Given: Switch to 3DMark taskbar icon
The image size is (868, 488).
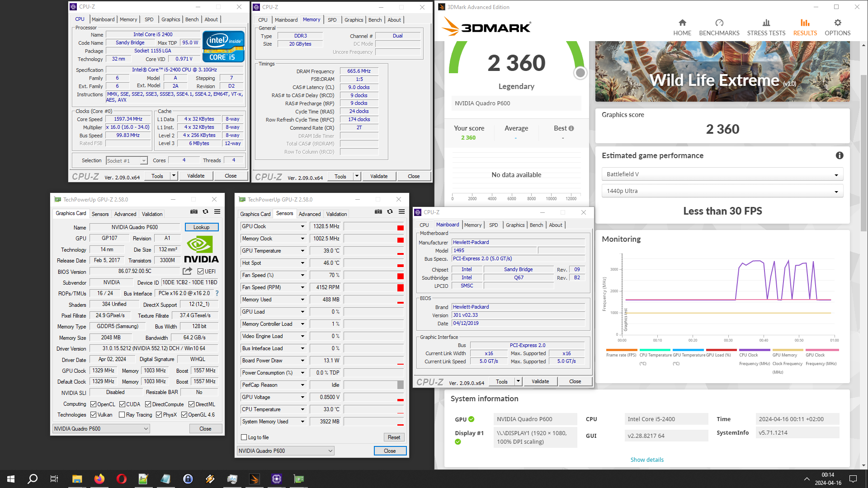Looking at the screenshot, I should click(x=255, y=479).
